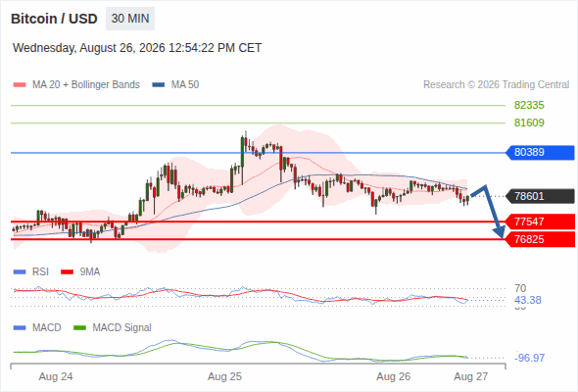Click the Aug 27 date axis marker
The image size is (578, 392).
(x=471, y=376)
